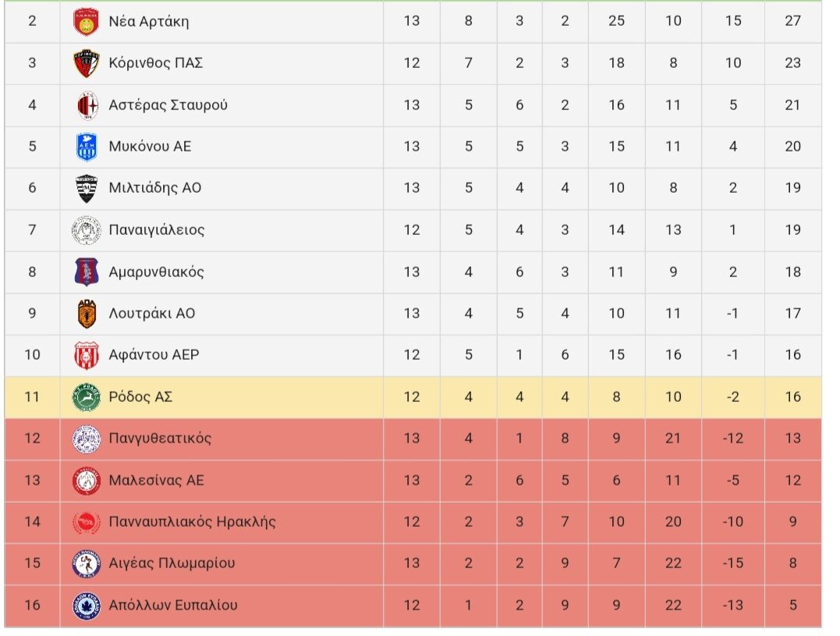Click position number 11 in standings
The image size is (840, 636).
click(32, 397)
